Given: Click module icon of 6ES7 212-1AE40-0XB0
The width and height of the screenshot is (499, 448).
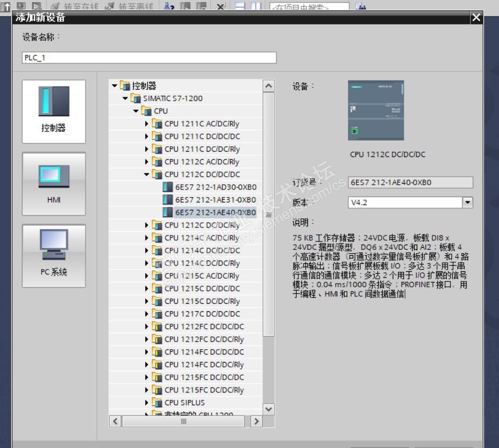Looking at the screenshot, I should coord(168,213).
